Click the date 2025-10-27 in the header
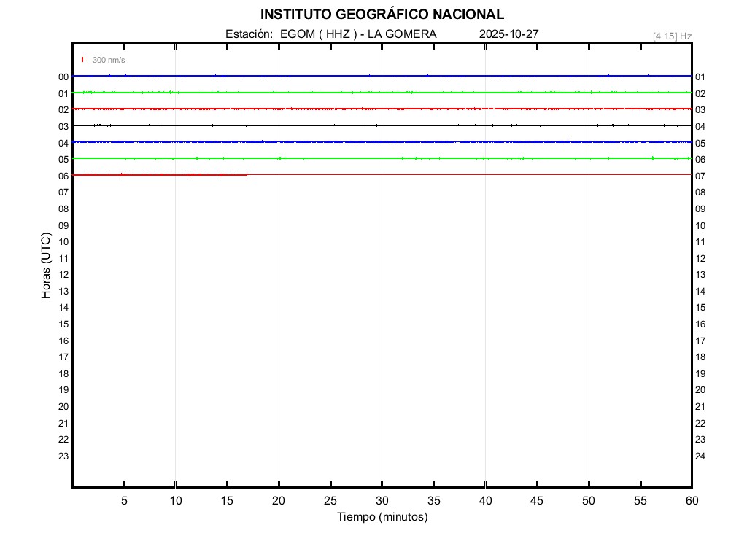Viewport: 747px width, 560px height. (509, 34)
